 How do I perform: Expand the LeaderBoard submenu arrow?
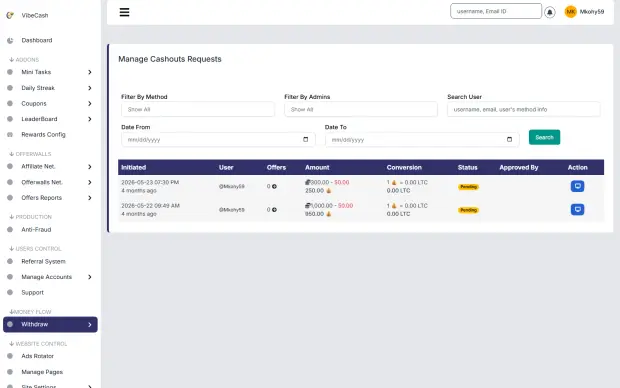click(90, 119)
